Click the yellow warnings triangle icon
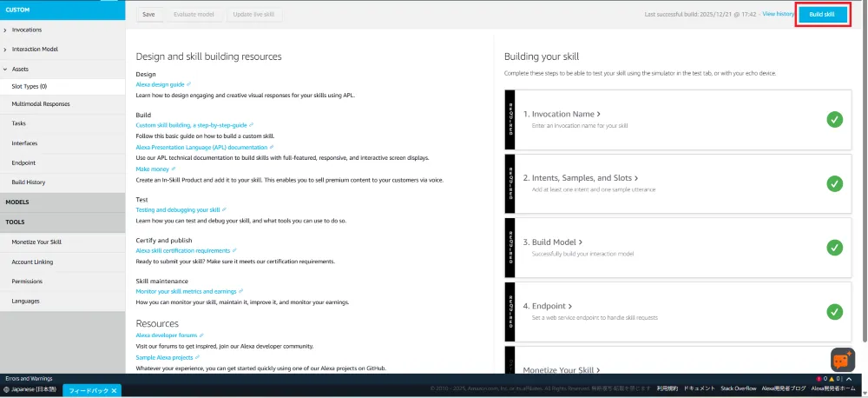868x398 pixels. tap(832, 379)
